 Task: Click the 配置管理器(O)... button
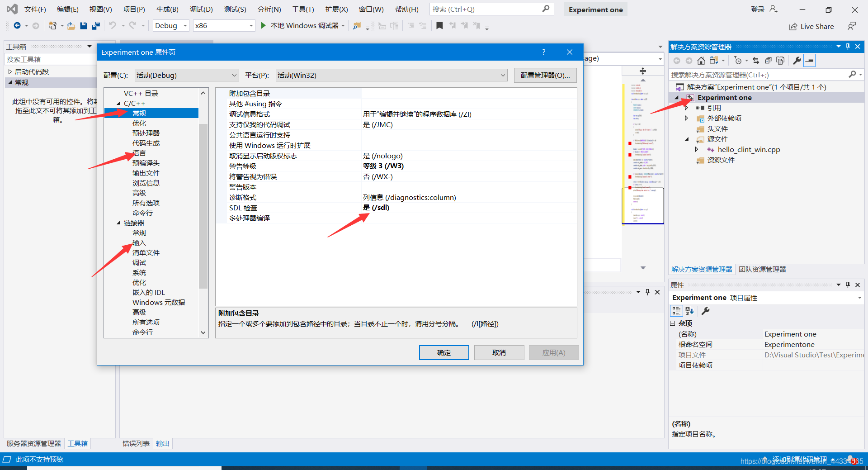(545, 75)
